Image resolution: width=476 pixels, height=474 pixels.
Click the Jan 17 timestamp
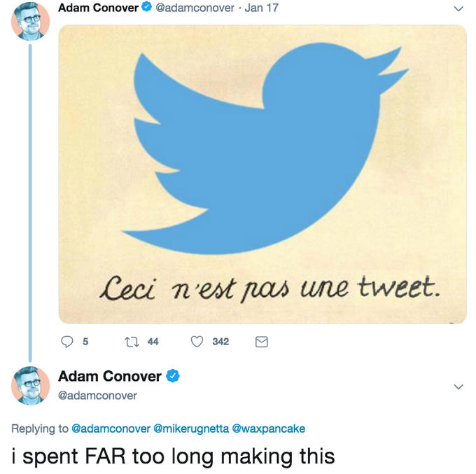pos(261,8)
